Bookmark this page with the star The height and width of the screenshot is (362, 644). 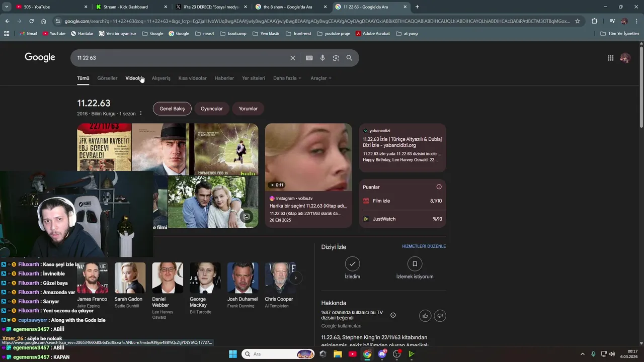click(578, 21)
